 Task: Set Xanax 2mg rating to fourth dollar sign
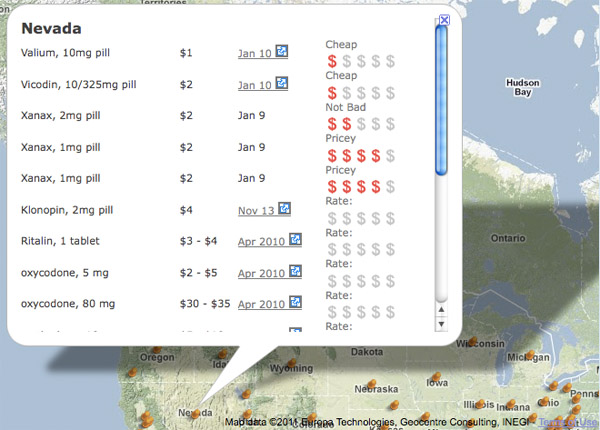tap(376, 124)
